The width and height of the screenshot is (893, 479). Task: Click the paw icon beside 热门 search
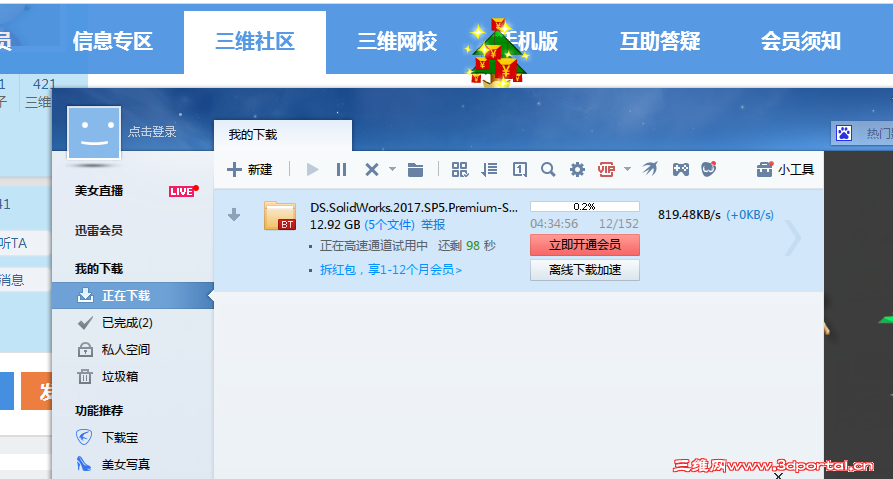(844, 133)
